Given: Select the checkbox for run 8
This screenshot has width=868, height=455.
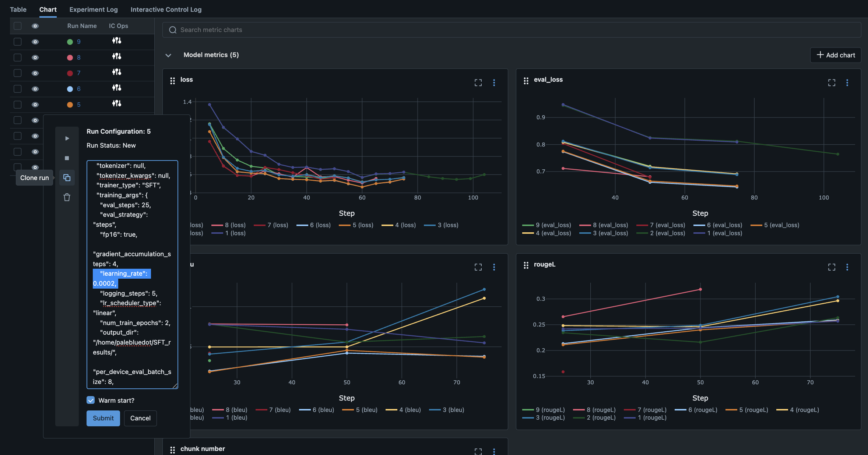Looking at the screenshot, I should pyautogui.click(x=17, y=57).
